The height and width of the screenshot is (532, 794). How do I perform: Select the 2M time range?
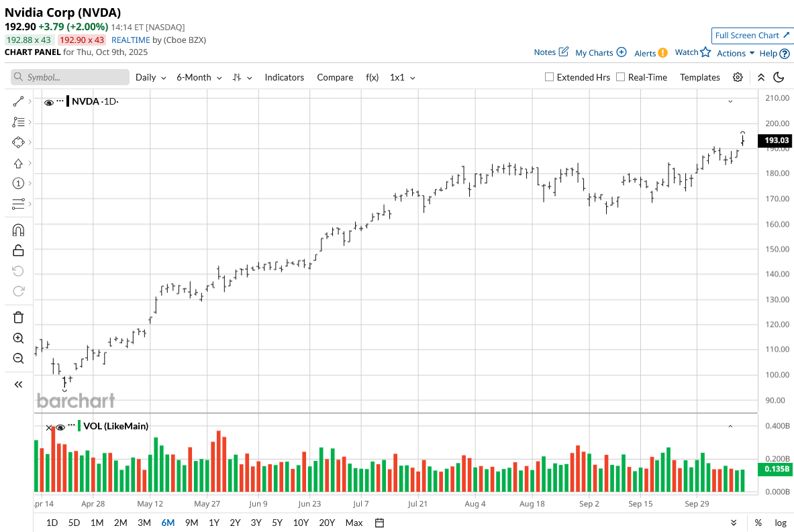tap(121, 523)
